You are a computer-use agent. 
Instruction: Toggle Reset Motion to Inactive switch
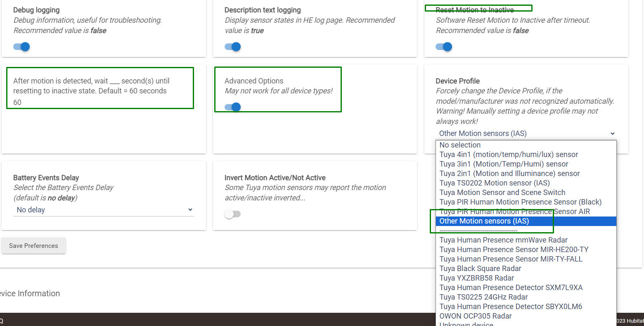click(x=444, y=47)
